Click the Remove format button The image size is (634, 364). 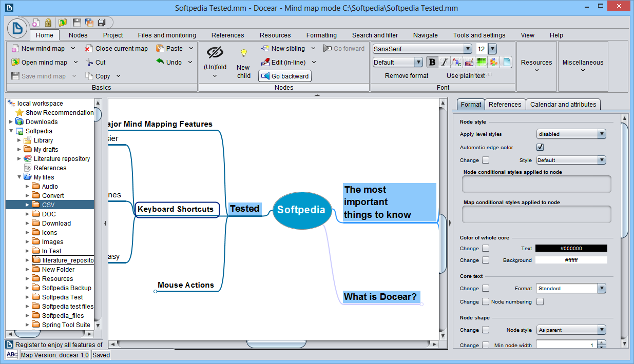(407, 76)
